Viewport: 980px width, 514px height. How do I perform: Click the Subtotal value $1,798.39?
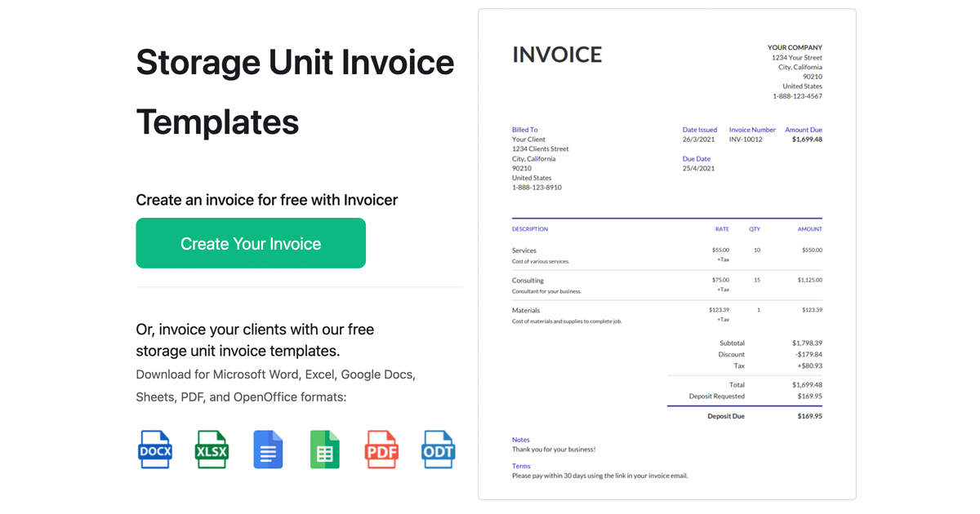pyautogui.click(x=807, y=343)
